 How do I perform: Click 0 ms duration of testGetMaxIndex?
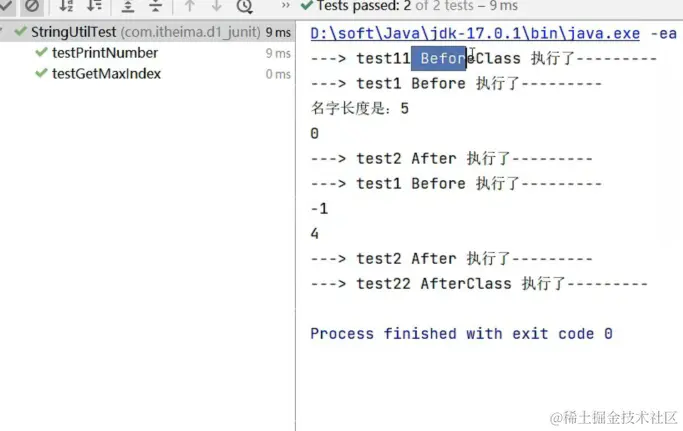click(x=278, y=74)
